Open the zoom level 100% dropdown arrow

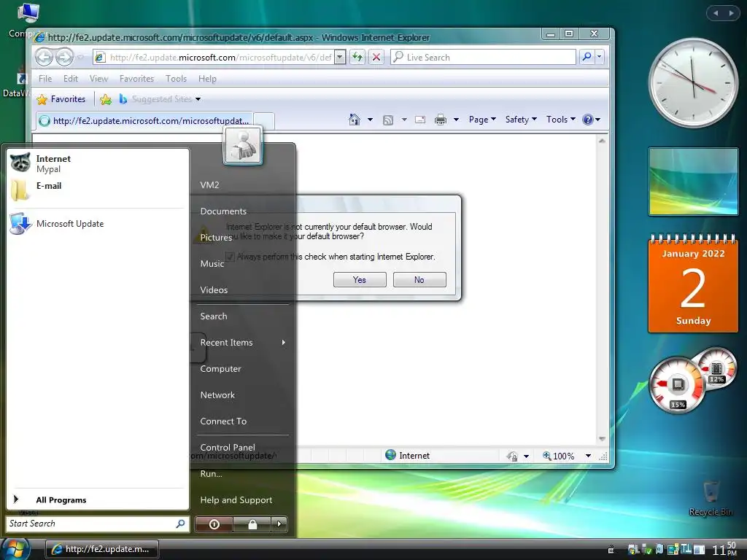589,456
